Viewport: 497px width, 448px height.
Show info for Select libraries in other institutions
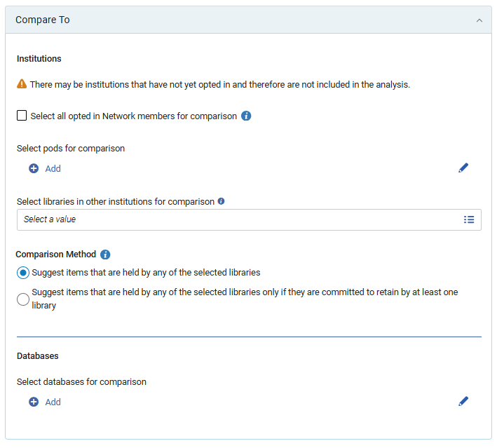(x=221, y=201)
